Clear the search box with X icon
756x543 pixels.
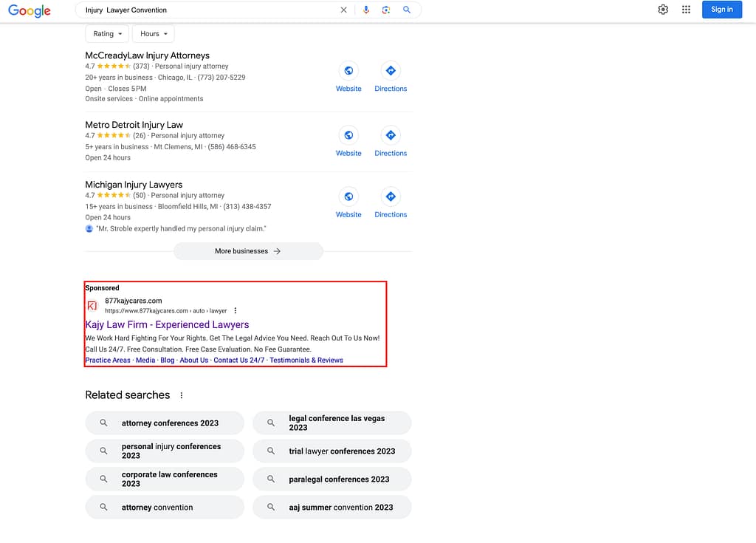pos(343,10)
